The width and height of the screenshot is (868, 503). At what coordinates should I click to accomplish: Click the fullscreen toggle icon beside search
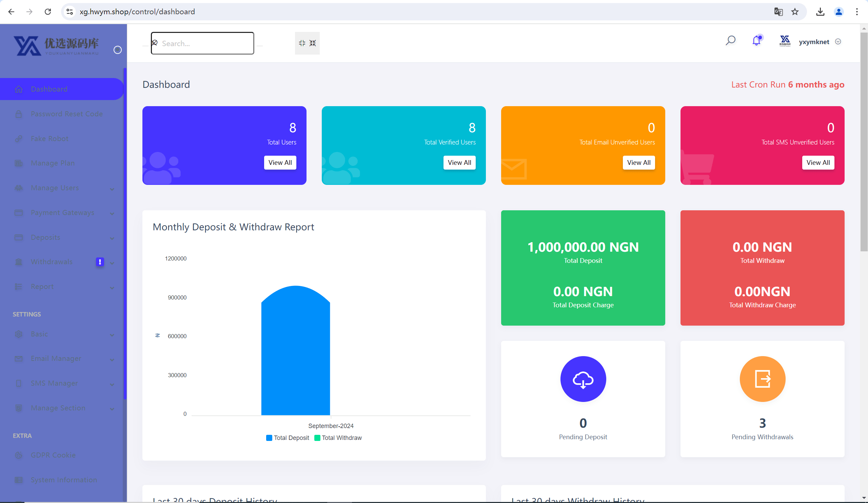[307, 43]
